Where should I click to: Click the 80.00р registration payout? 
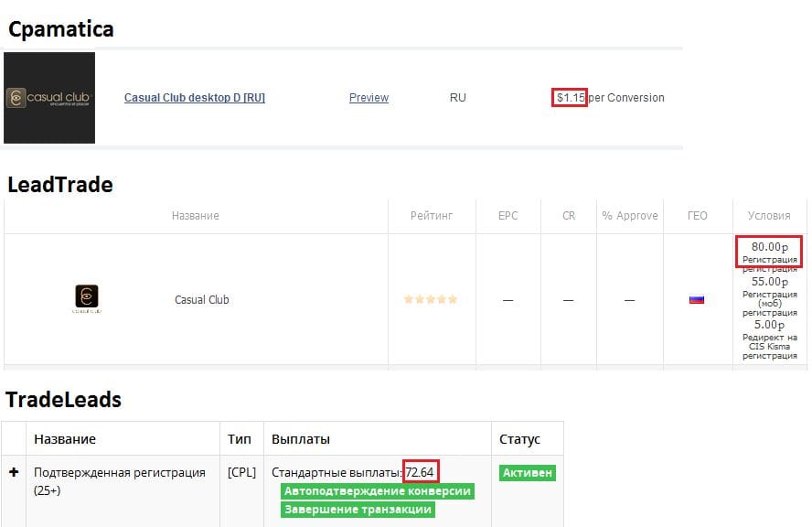pyautogui.click(x=770, y=247)
